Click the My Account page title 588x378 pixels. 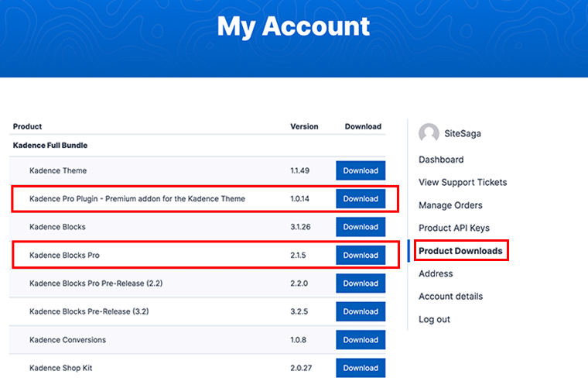tap(294, 26)
